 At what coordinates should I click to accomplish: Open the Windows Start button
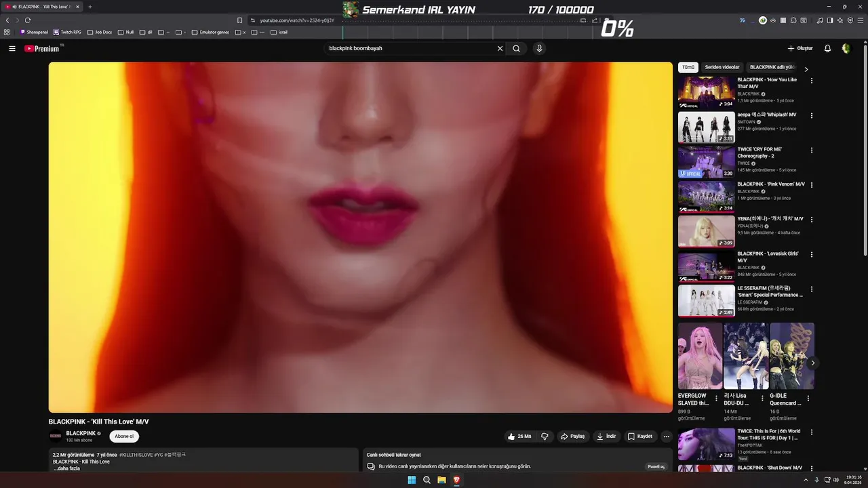pyautogui.click(x=412, y=480)
